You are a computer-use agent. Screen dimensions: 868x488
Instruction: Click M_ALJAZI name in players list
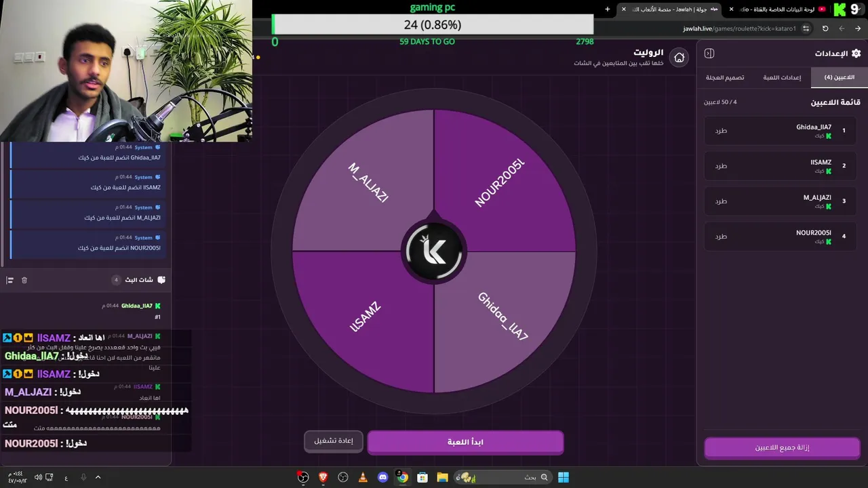tap(817, 197)
